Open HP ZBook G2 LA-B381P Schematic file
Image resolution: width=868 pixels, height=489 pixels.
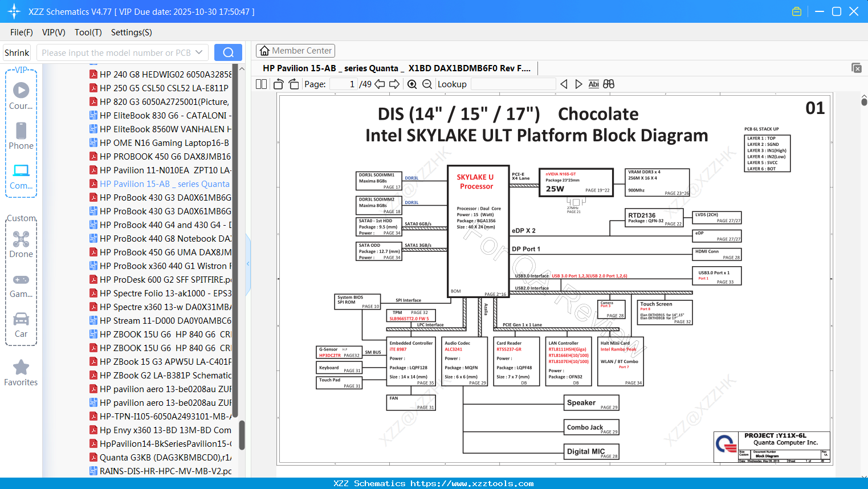coord(160,375)
